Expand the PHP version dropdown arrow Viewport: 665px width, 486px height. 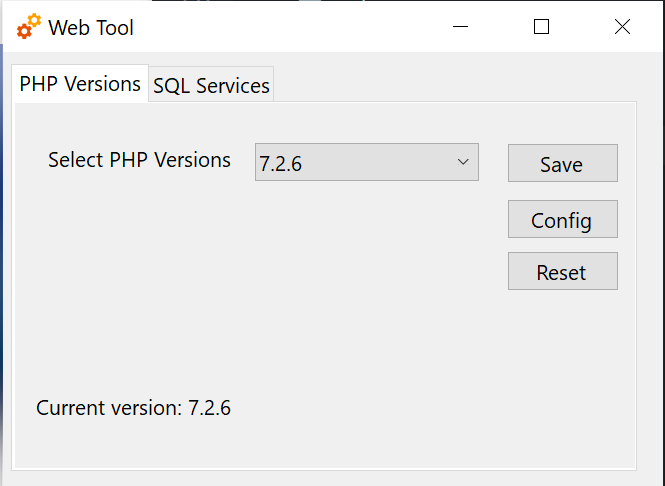coord(463,162)
